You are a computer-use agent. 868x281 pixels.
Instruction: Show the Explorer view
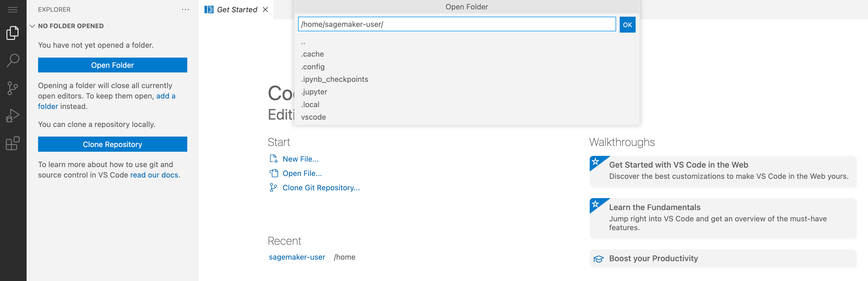(x=13, y=33)
